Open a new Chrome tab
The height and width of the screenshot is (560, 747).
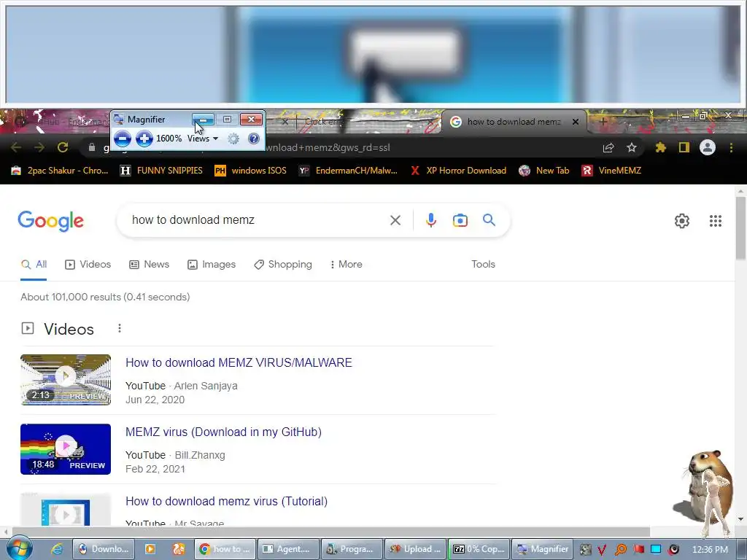(x=603, y=122)
